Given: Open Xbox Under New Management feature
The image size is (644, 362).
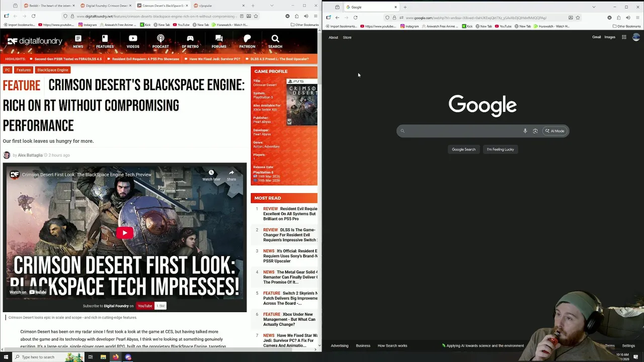Looking at the screenshot, I should tap(290, 319).
